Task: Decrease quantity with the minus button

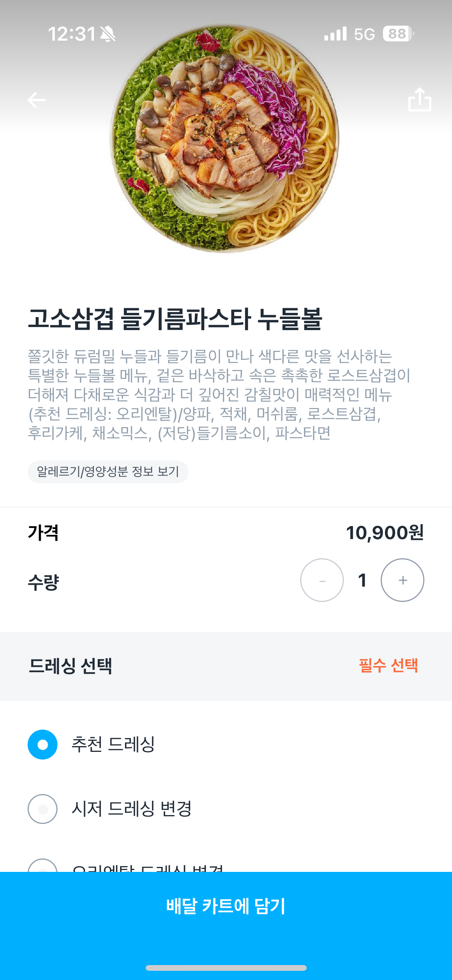Action: [322, 580]
